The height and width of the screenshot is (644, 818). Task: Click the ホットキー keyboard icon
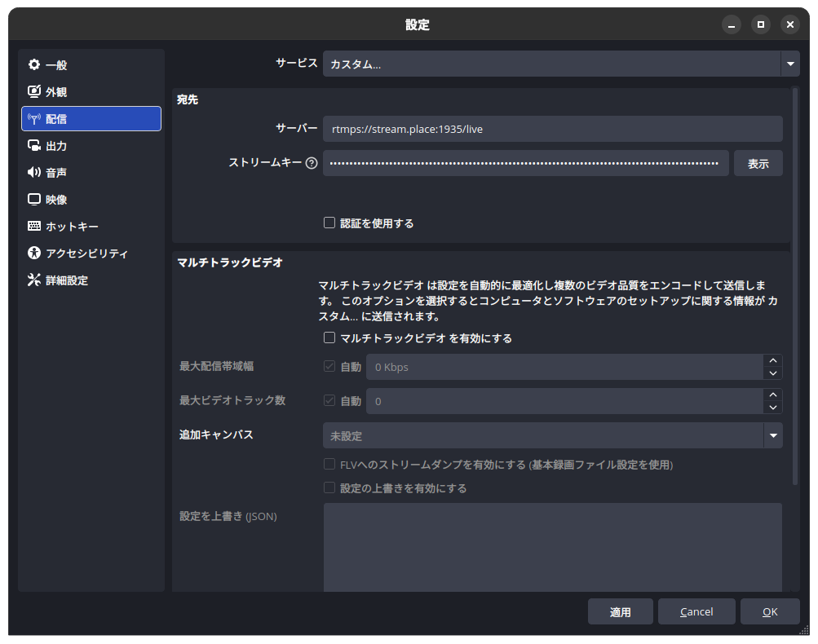click(x=33, y=227)
